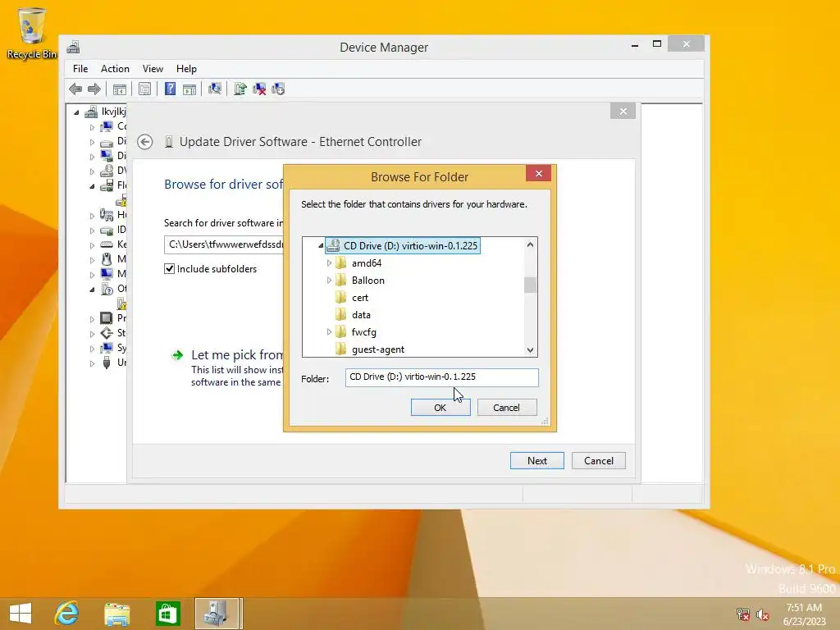Click the down arrow of the folder tree scrollbar
The height and width of the screenshot is (630, 840).
(x=531, y=349)
